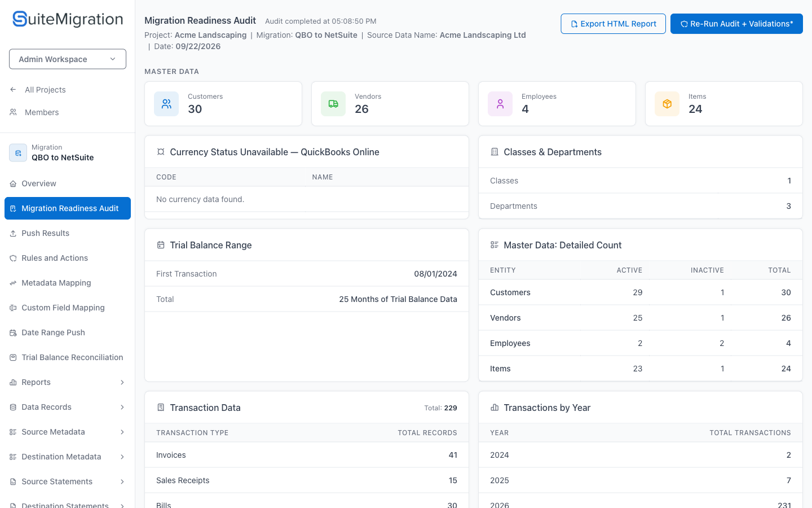Click the Metadata Mapping arrows icon
Viewport: 812px width, 508px height.
pyautogui.click(x=13, y=283)
